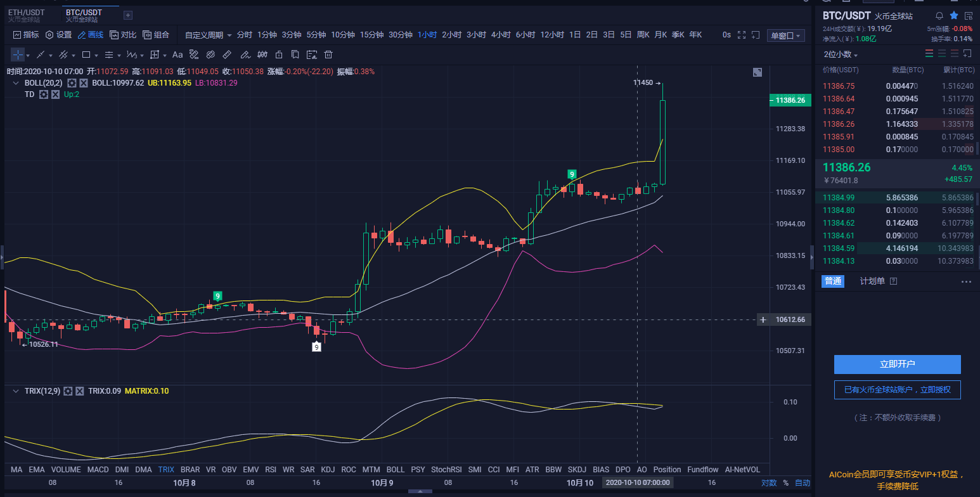The height and width of the screenshot is (497, 980).
Task: Click the fullscreen chart icon in toolbar
Action: 742,35
